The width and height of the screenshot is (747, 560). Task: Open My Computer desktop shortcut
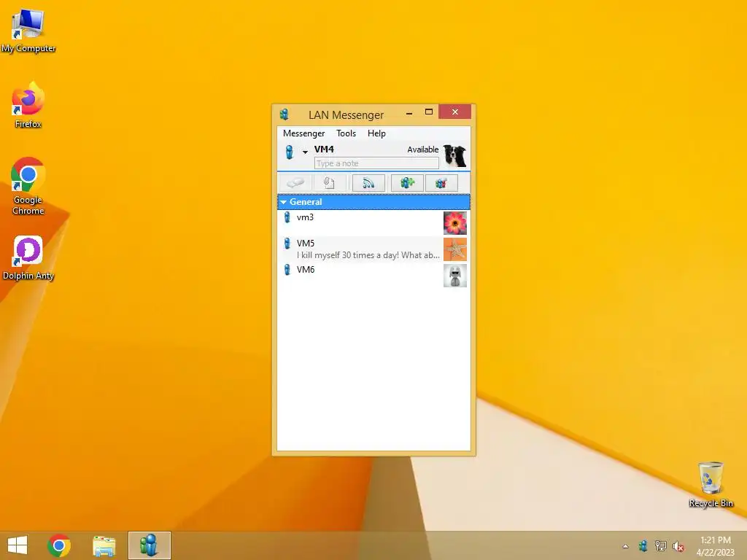(x=28, y=31)
